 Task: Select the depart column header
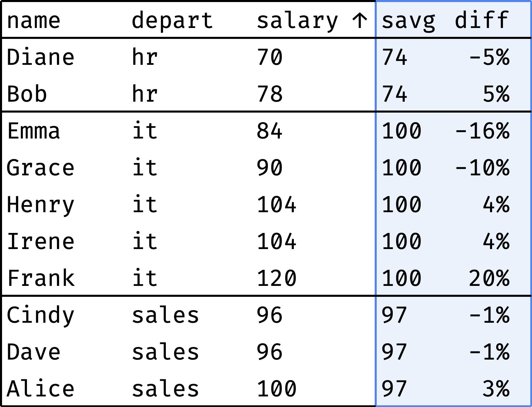172,20
